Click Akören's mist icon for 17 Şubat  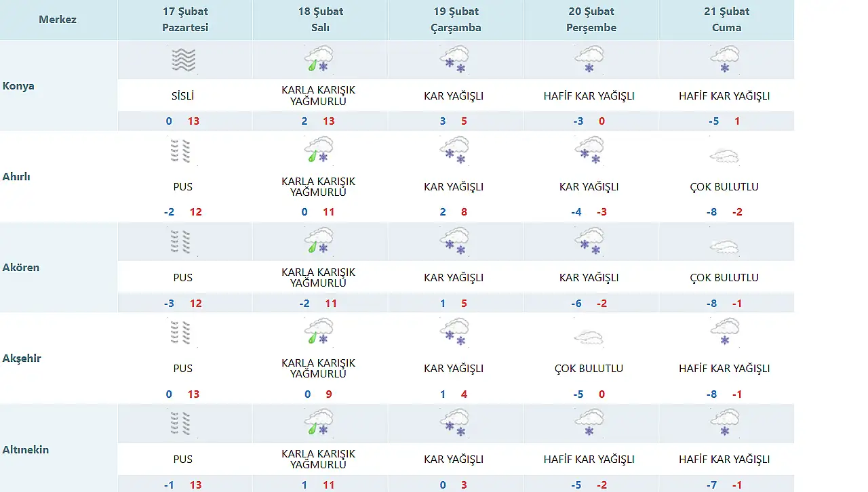pyautogui.click(x=181, y=242)
